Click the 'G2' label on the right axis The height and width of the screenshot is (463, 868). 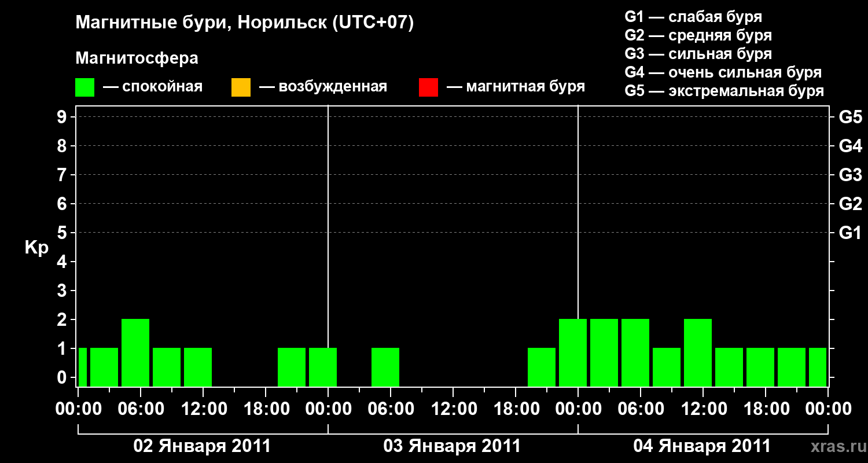click(x=850, y=204)
